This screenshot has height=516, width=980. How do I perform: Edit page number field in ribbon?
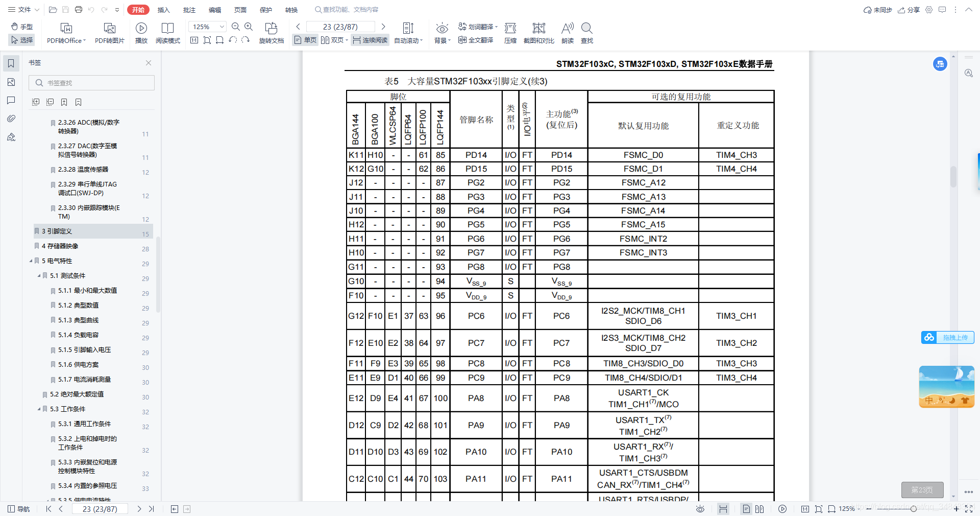[340, 27]
